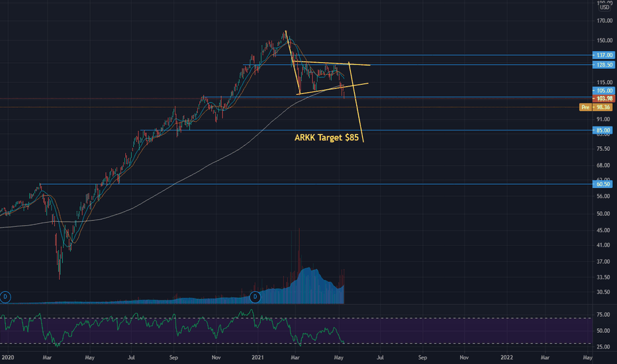
Task: Click the 75.50 price axis value
Action: point(603,149)
